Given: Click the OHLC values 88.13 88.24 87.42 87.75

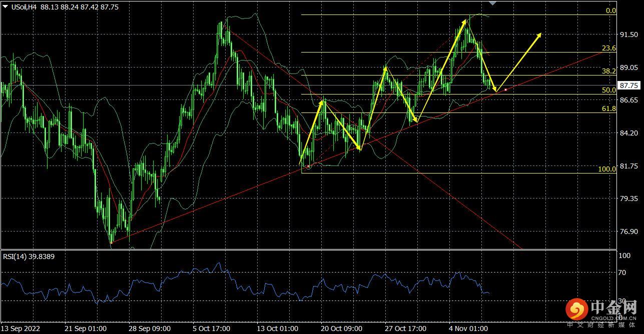Looking at the screenshot, I should click(x=80, y=7).
